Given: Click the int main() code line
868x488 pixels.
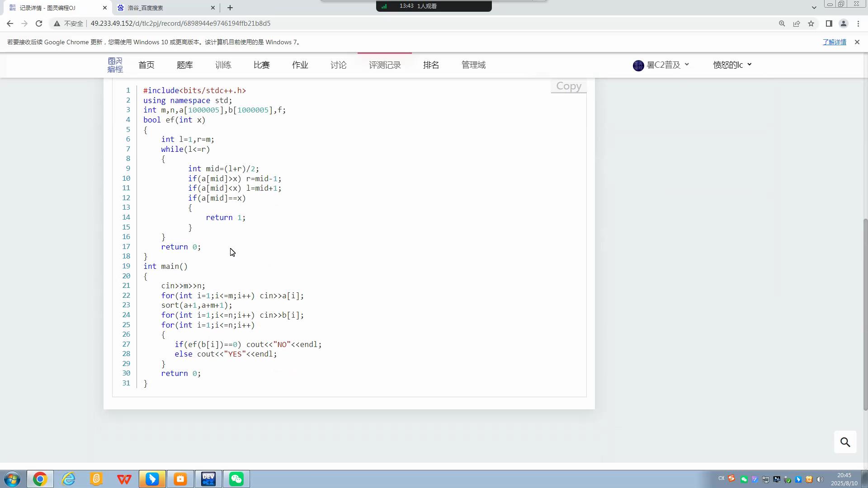Looking at the screenshot, I should click(165, 267).
